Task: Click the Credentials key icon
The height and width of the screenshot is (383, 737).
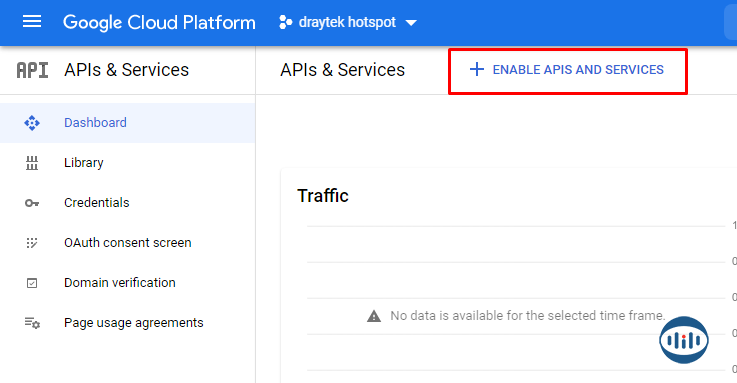Action: 32,203
